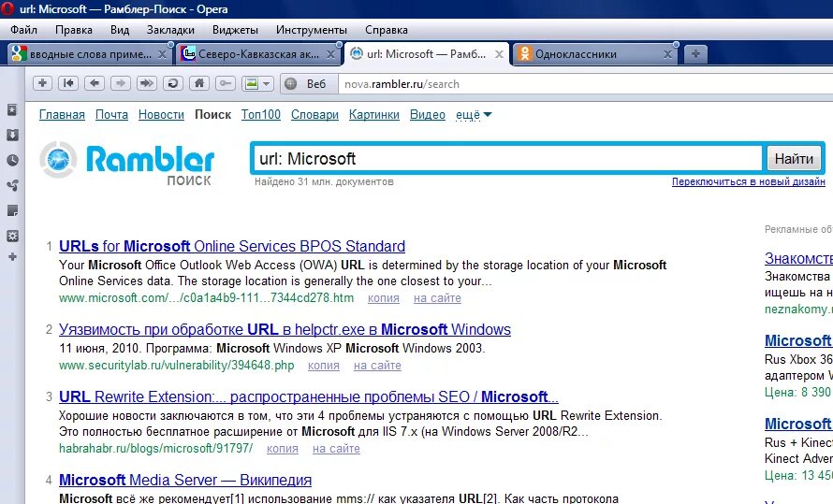Open the Вид menu
The height and width of the screenshot is (504, 833).
[x=120, y=30]
